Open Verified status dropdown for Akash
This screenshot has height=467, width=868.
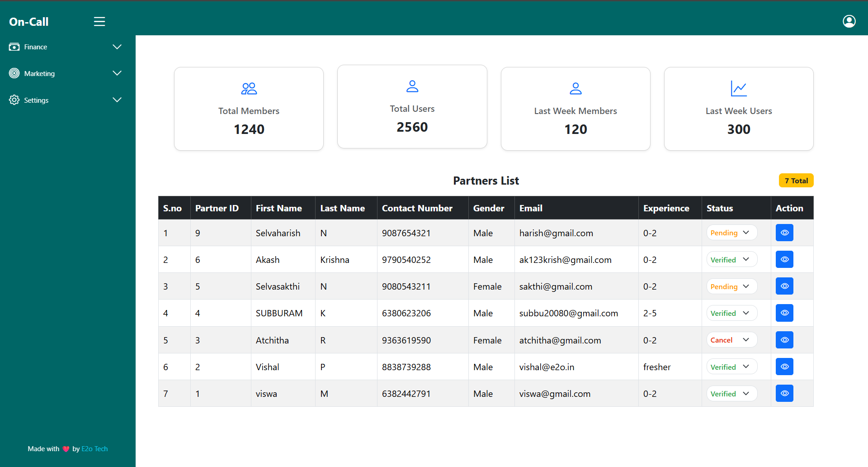731,260
